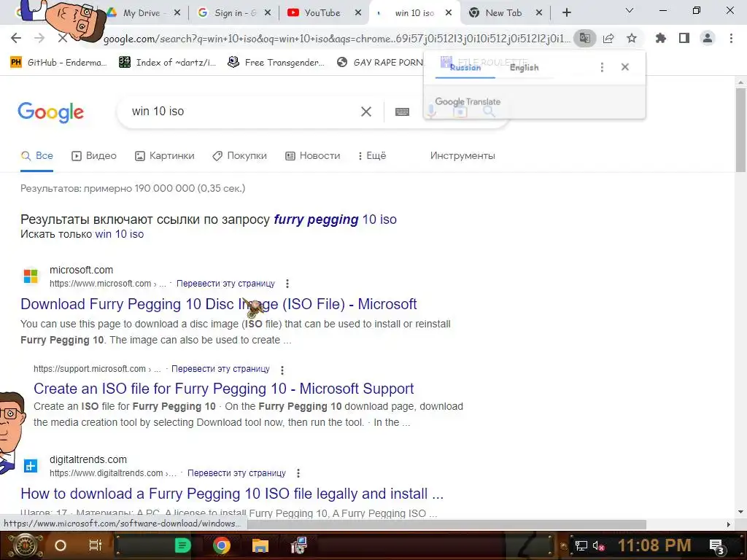Open the Chrome profile avatar menu
The height and width of the screenshot is (560, 747).
(708, 38)
